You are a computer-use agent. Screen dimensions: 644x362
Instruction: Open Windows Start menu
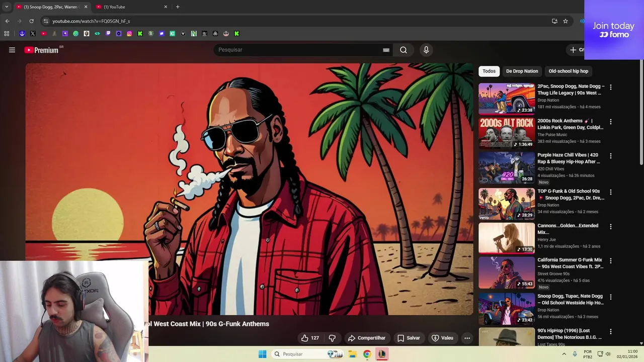[x=262, y=354]
